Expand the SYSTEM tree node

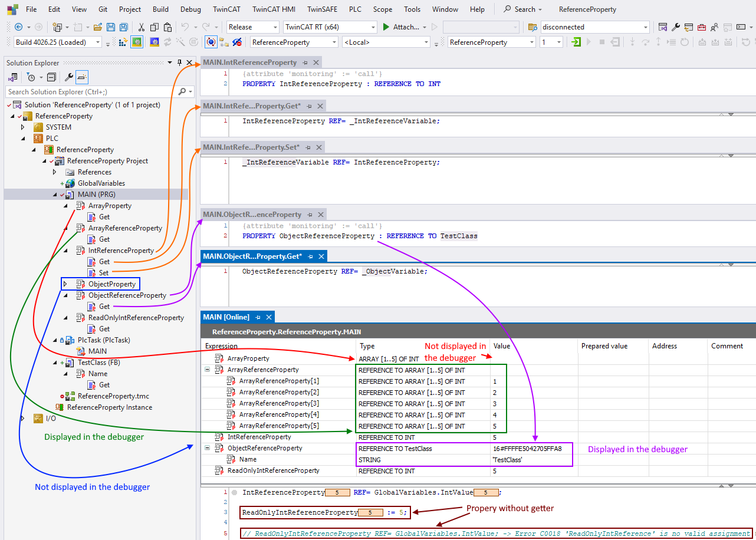23,127
